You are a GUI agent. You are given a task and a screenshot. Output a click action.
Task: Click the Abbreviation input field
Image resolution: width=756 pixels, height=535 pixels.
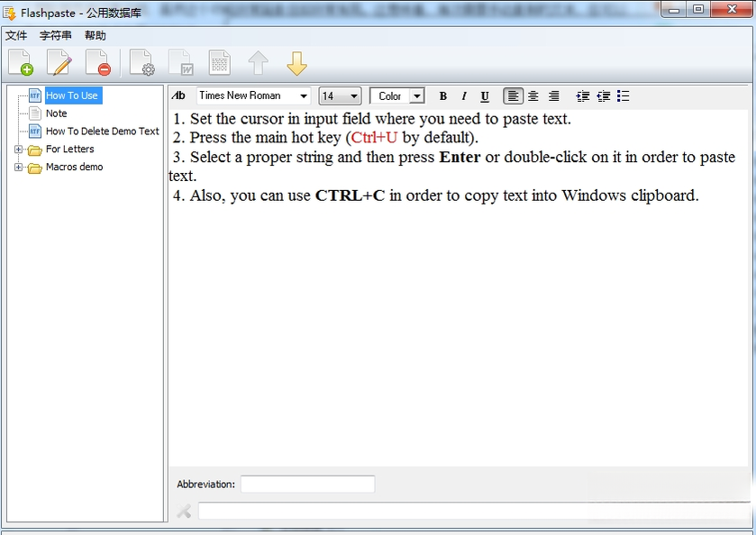(307, 484)
